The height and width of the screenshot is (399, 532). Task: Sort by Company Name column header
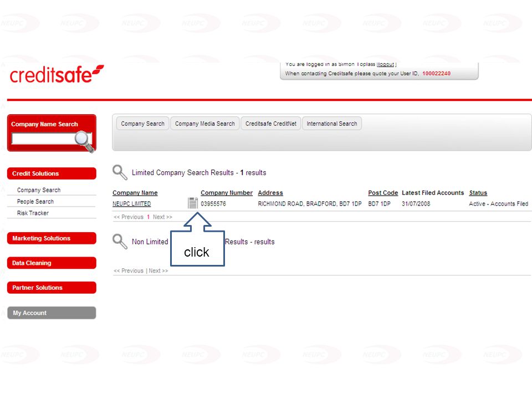pyautogui.click(x=135, y=193)
